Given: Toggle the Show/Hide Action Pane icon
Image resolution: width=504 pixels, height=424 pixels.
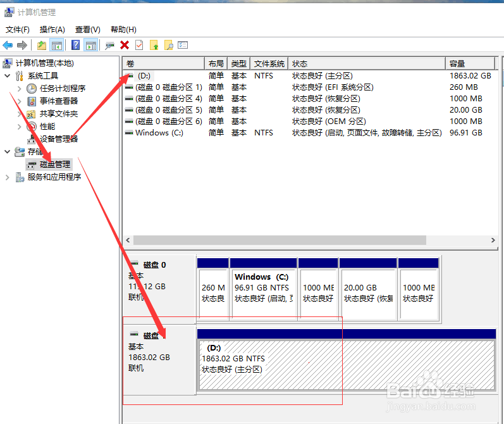Looking at the screenshot, I should tap(91, 46).
